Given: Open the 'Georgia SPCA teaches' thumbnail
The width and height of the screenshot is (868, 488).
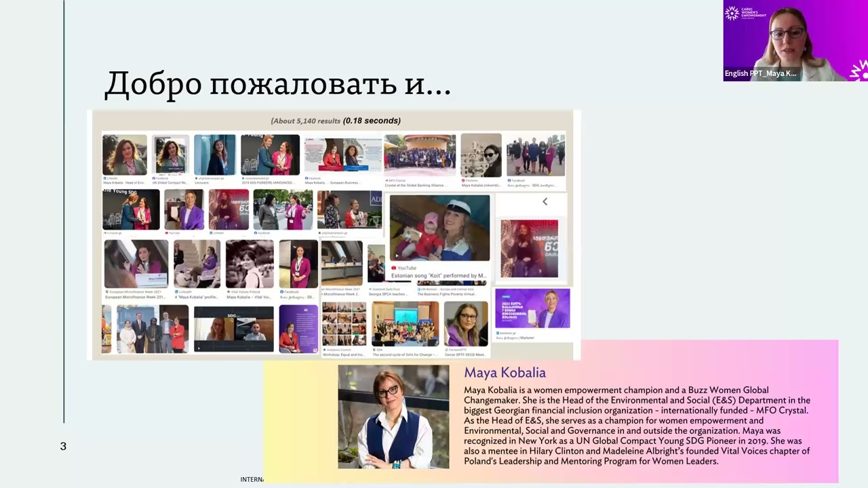Looking at the screenshot, I should coord(376,264).
